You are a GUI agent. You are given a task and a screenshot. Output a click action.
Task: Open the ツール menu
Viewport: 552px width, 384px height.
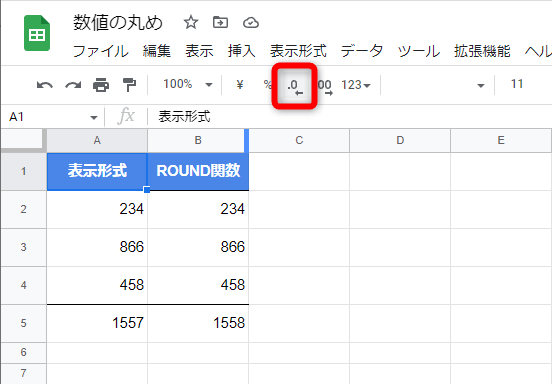tap(419, 51)
